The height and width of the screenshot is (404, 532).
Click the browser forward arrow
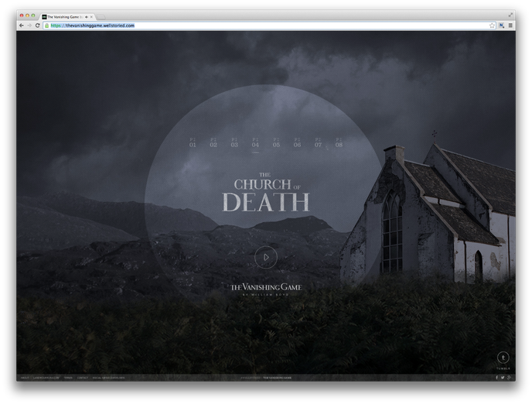[x=29, y=26]
